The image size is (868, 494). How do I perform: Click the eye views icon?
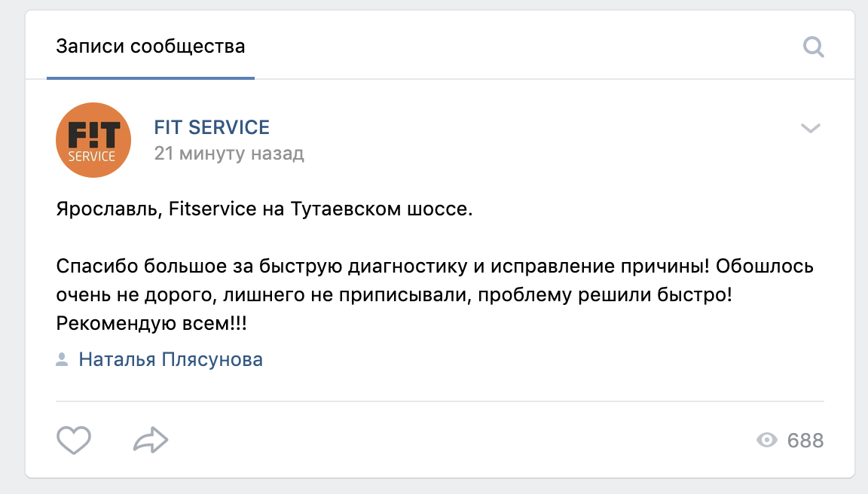[767, 441]
